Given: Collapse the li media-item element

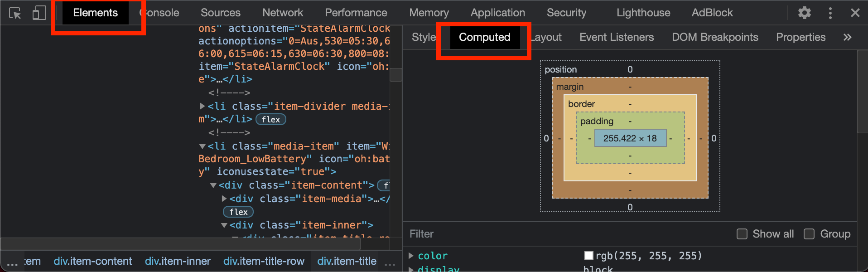Looking at the screenshot, I should click(203, 146).
